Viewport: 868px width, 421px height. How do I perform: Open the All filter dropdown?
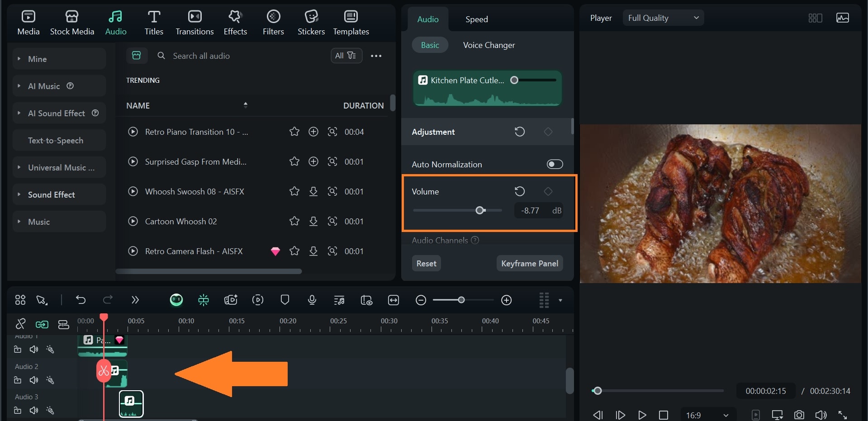coord(346,56)
